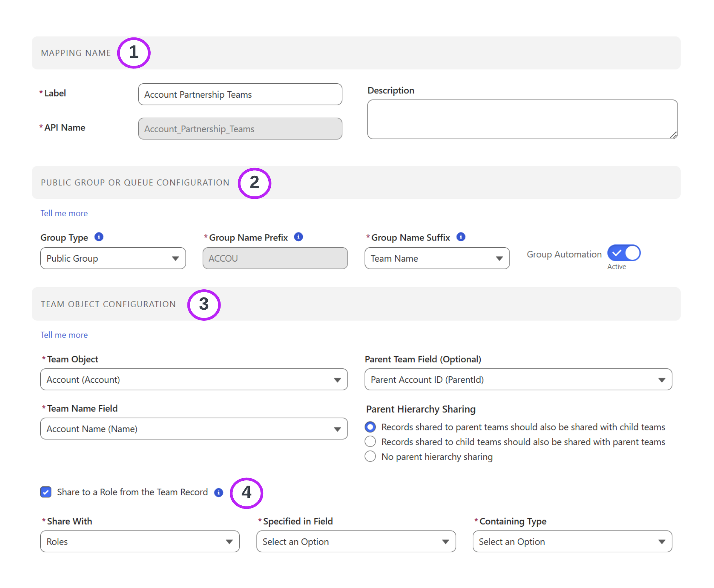Open the Team Name Field dropdown
Viewport: 714px width, 588px height.
tap(194, 429)
